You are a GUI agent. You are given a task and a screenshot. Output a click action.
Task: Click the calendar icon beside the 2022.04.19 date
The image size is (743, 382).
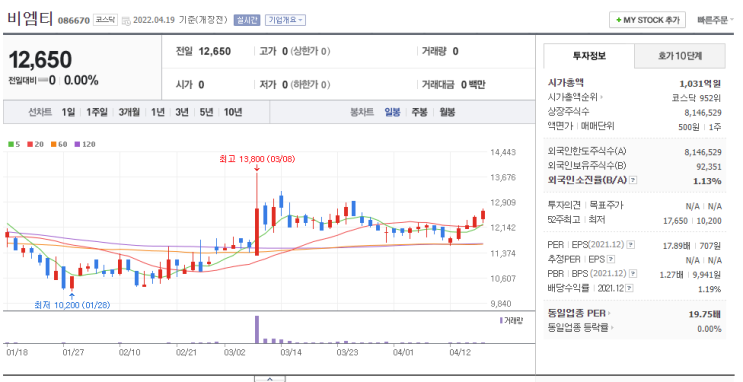click(x=126, y=20)
